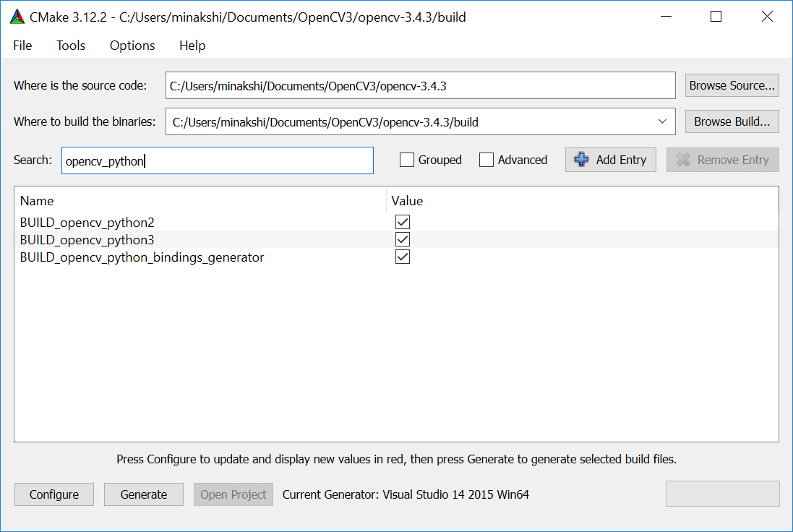The image size is (793, 532).
Task: Open the File menu
Action: tap(22, 46)
